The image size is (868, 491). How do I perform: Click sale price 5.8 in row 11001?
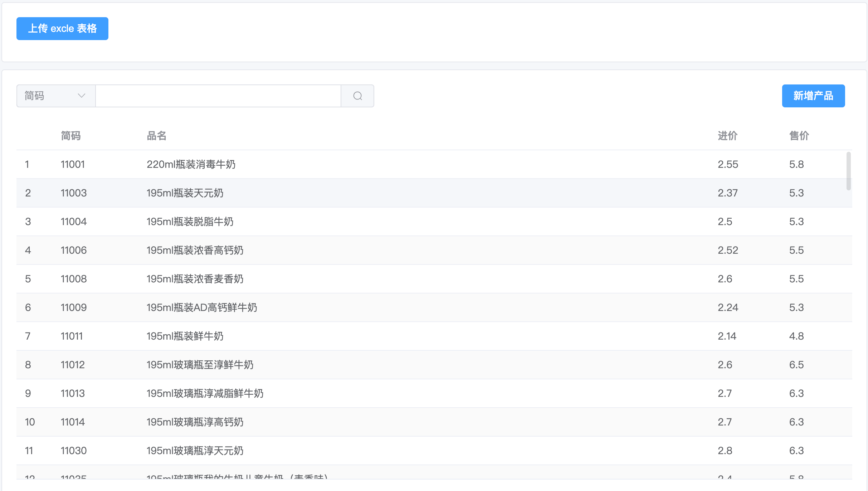pos(796,164)
